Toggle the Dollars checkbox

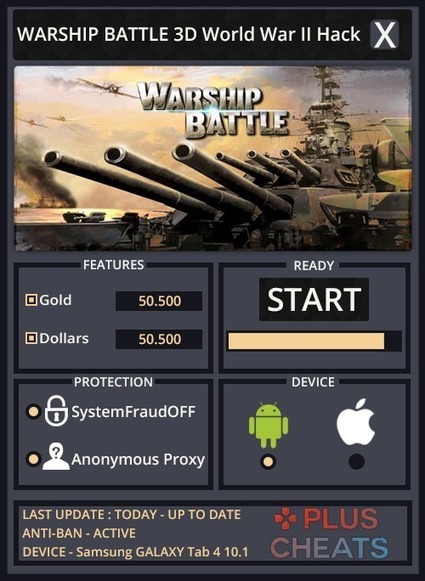pyautogui.click(x=31, y=338)
